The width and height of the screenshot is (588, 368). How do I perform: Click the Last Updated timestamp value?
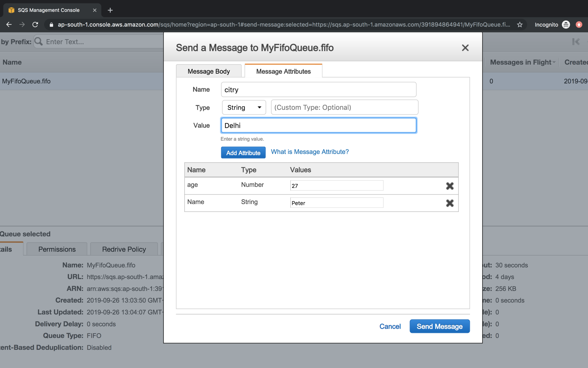coord(125,312)
